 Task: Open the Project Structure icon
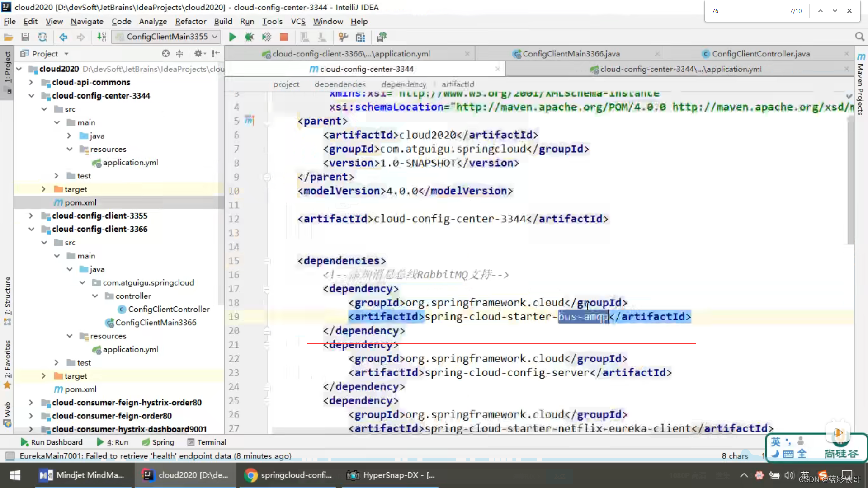pos(360,37)
